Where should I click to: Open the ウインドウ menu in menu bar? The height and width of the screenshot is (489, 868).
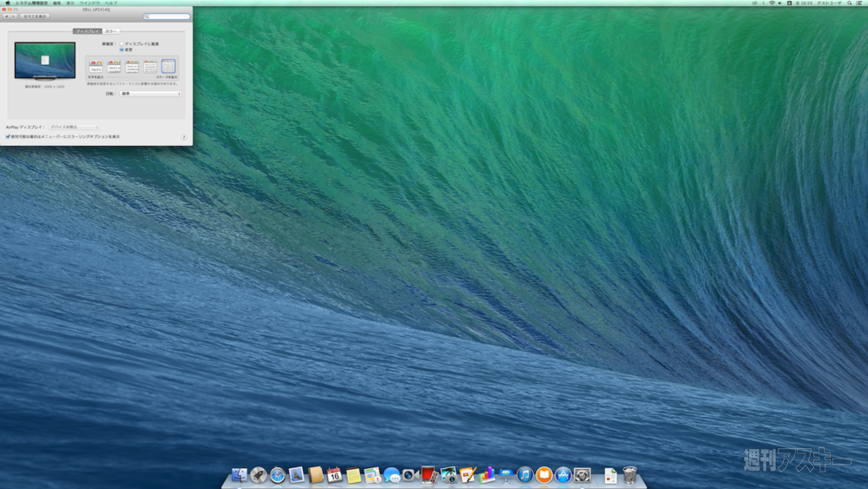coord(89,3)
